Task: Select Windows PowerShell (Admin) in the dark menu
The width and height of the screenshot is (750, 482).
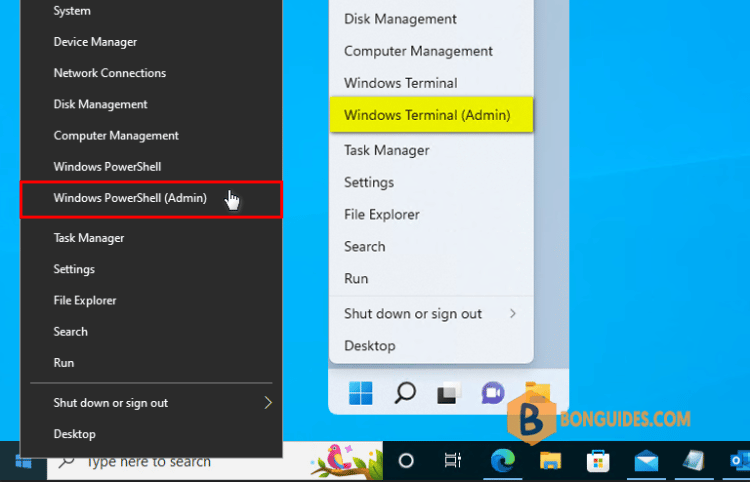Action: click(130, 198)
